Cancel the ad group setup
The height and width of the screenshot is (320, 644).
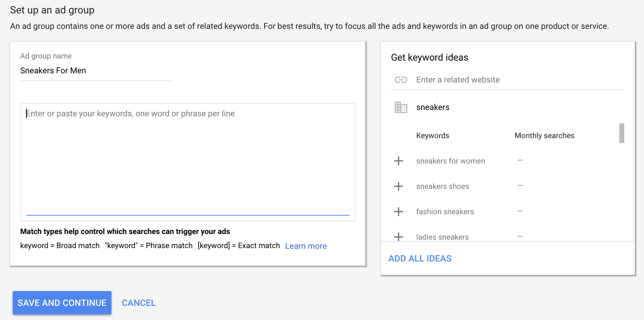[x=139, y=303]
